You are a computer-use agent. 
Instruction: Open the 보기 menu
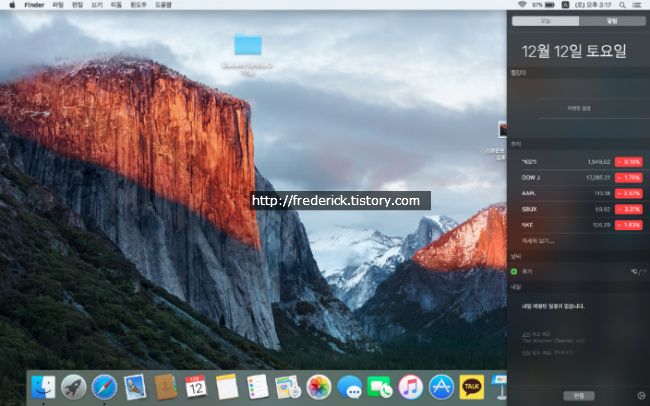pyautogui.click(x=97, y=5)
